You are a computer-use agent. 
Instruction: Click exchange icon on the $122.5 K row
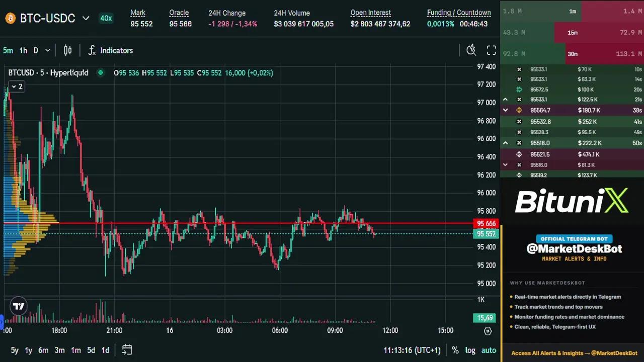[519, 100]
